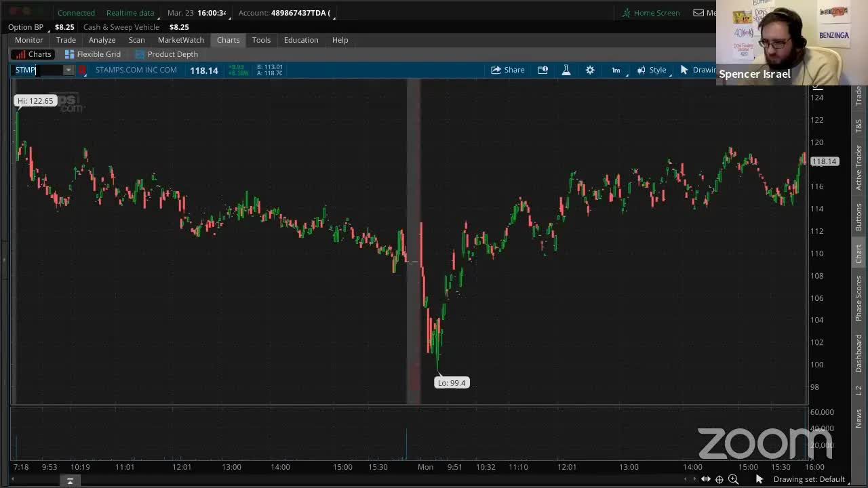Open the Drawings pointer menu

click(698, 70)
